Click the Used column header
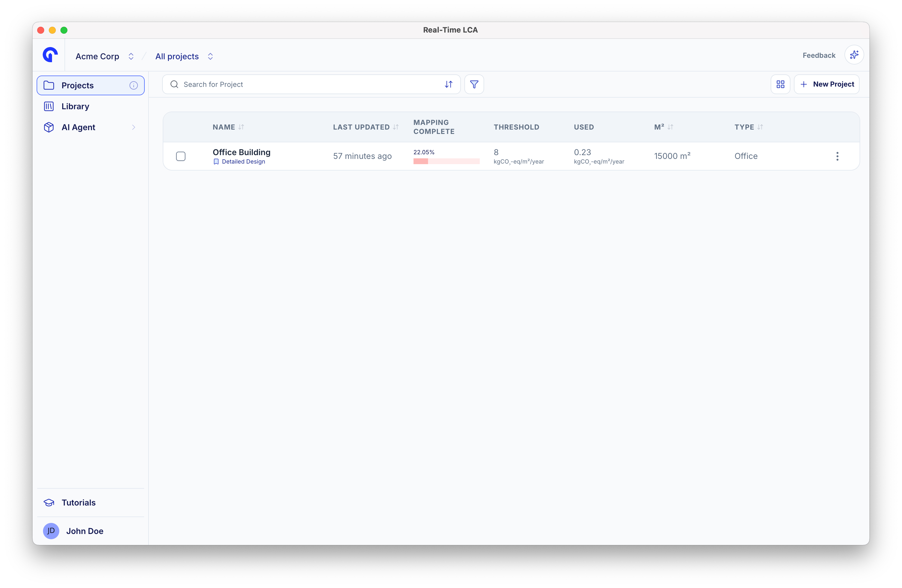 click(x=584, y=127)
